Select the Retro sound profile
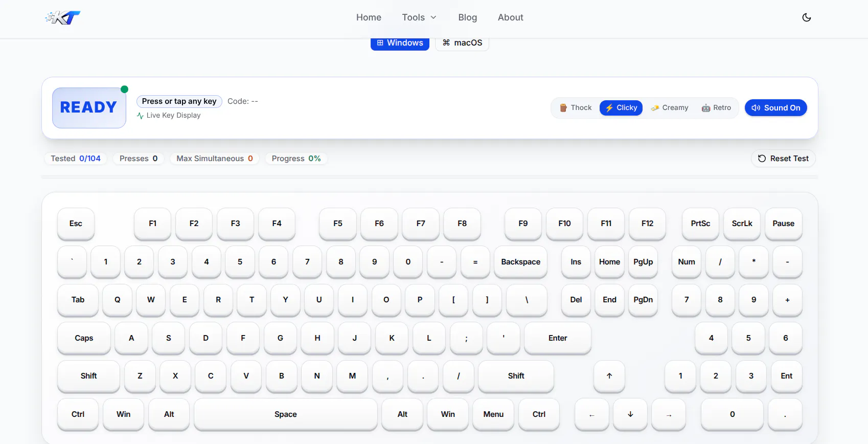868x444 pixels. coord(716,108)
